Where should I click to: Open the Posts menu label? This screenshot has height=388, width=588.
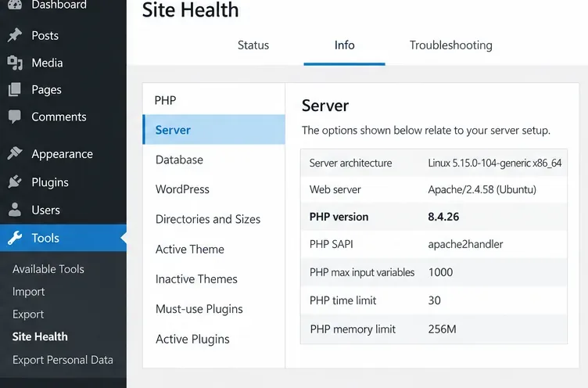click(x=45, y=36)
